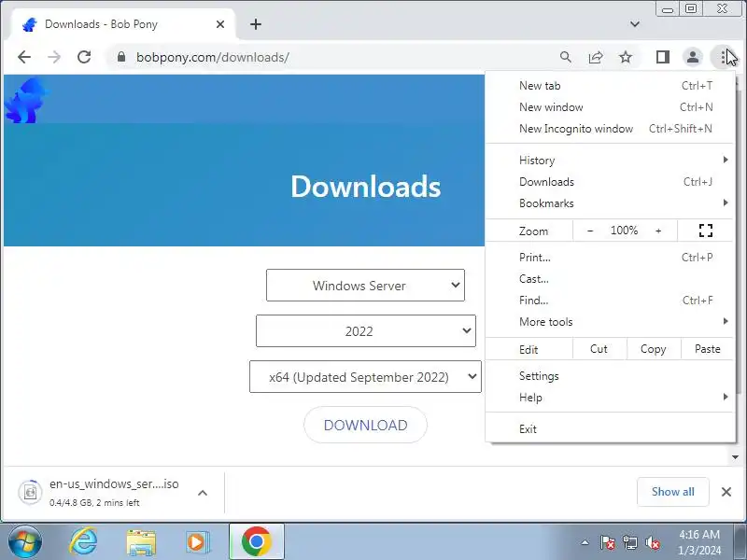Viewport: 747px width, 560px height.
Task: Open Settings from the Chrome menu
Action: coord(610,376)
